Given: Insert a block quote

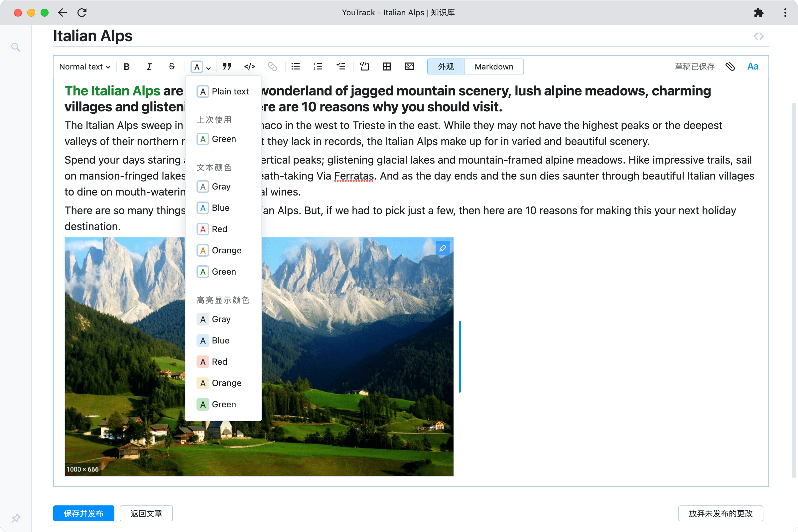Looking at the screenshot, I should [227, 66].
